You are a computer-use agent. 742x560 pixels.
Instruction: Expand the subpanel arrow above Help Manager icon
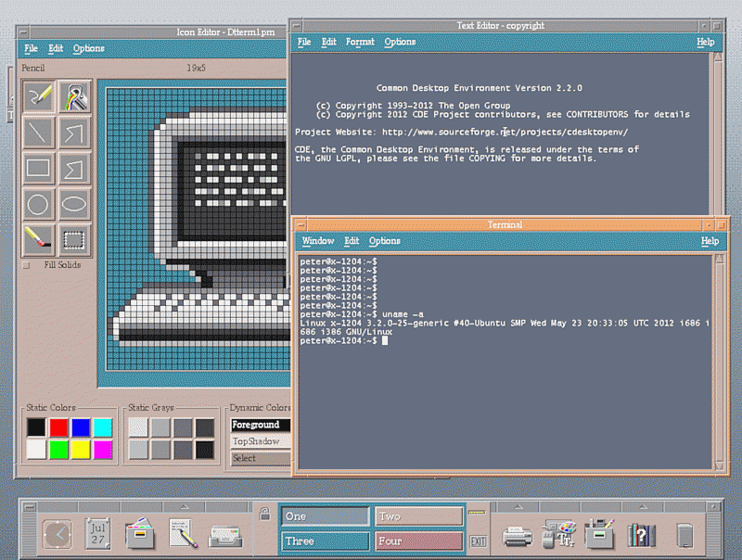(x=643, y=506)
